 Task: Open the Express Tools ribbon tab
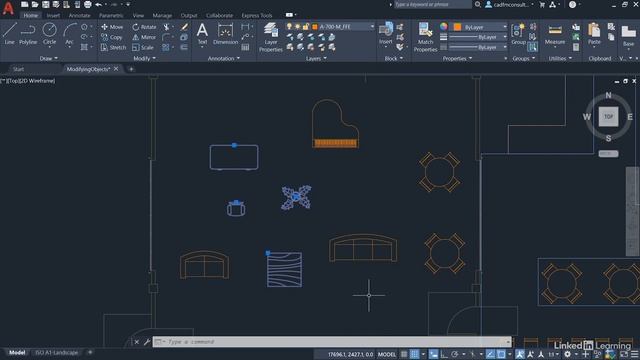click(257, 16)
